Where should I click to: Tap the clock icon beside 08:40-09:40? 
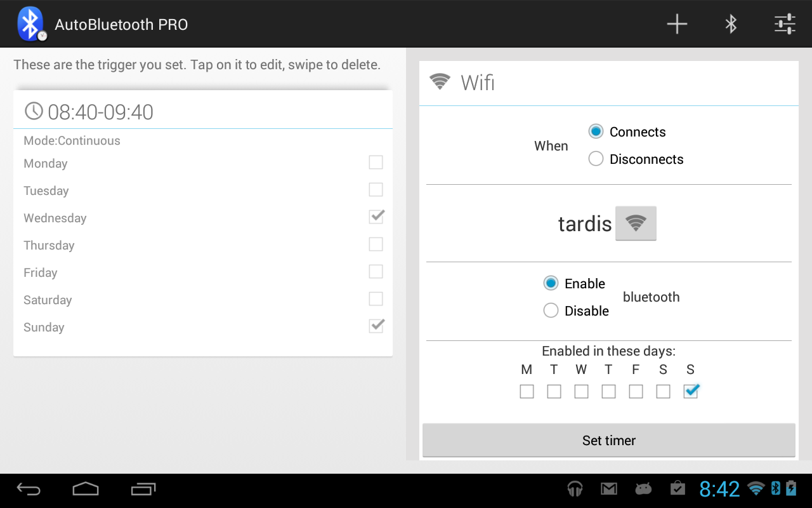click(34, 111)
